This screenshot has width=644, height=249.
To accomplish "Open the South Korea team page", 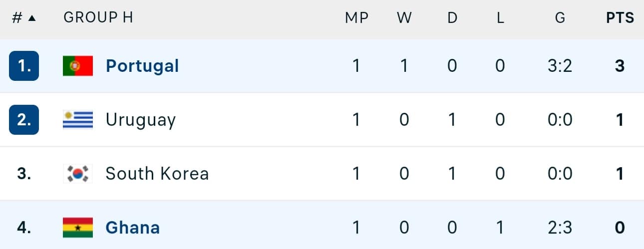I will pyautogui.click(x=157, y=174).
